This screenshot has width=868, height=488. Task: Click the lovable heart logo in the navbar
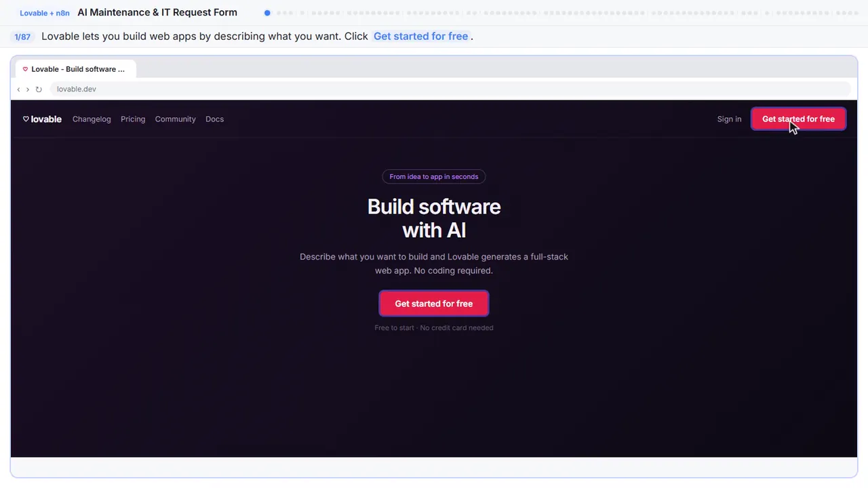[42, 119]
